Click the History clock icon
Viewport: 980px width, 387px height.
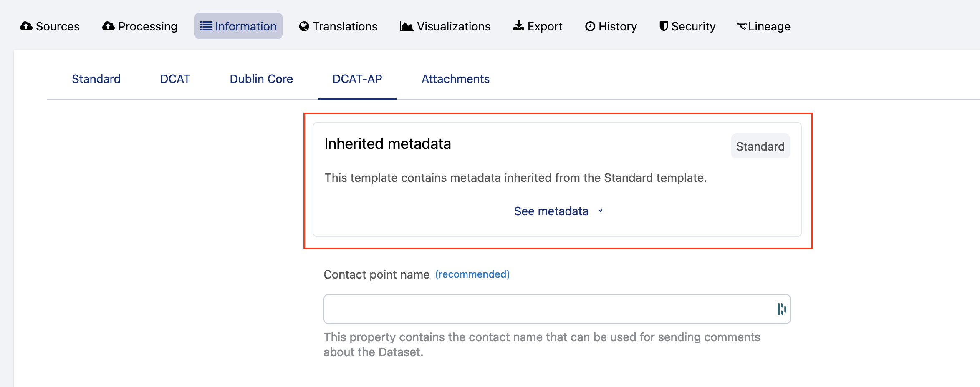[x=590, y=27]
